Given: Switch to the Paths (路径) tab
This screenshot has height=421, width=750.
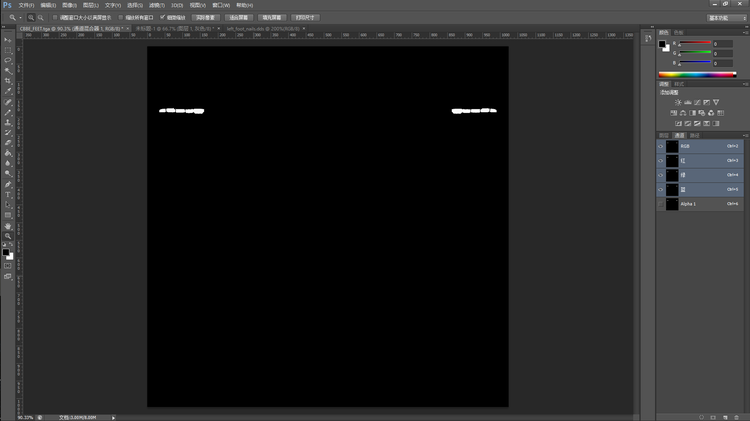Looking at the screenshot, I should 695,135.
